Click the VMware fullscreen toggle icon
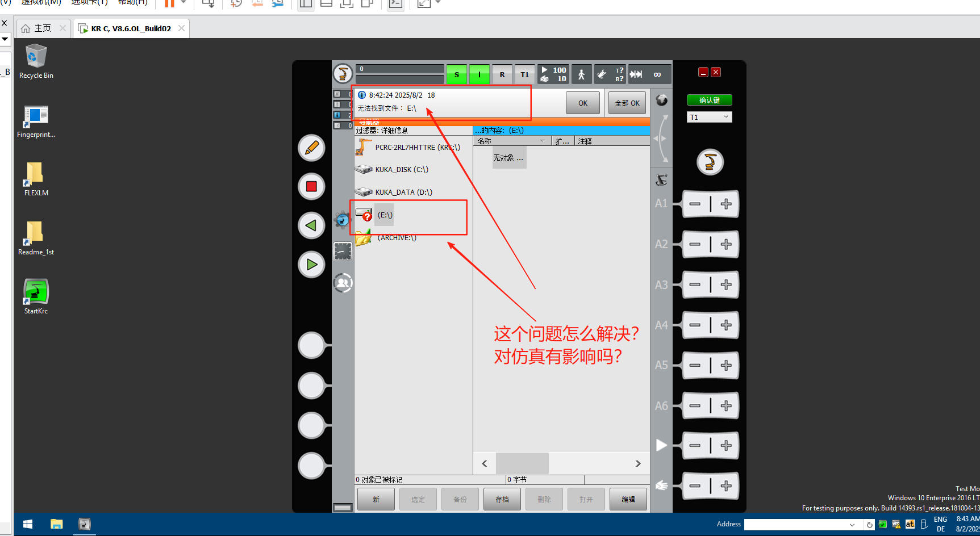This screenshot has height=536, width=980. pyautogui.click(x=423, y=3)
